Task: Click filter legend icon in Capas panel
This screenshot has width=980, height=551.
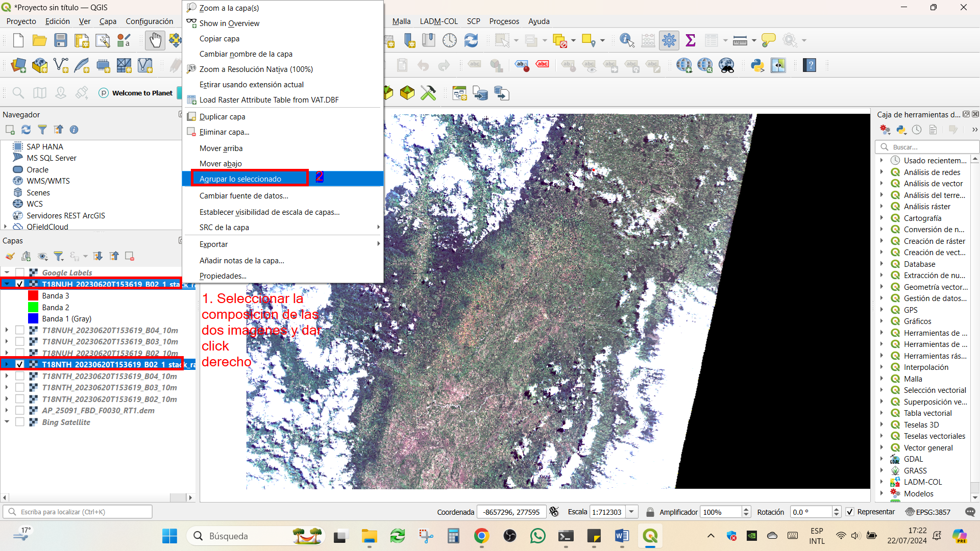Action: [x=59, y=256]
